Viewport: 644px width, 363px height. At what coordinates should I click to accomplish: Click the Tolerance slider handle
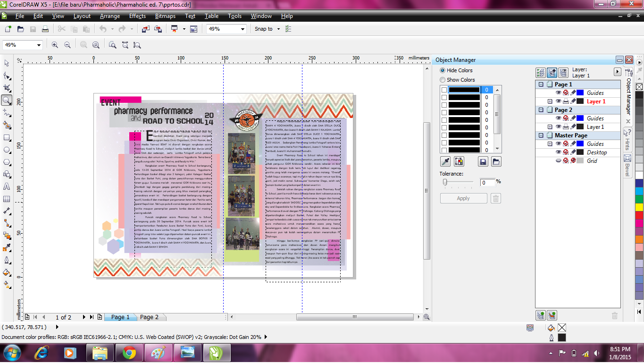coord(444,182)
